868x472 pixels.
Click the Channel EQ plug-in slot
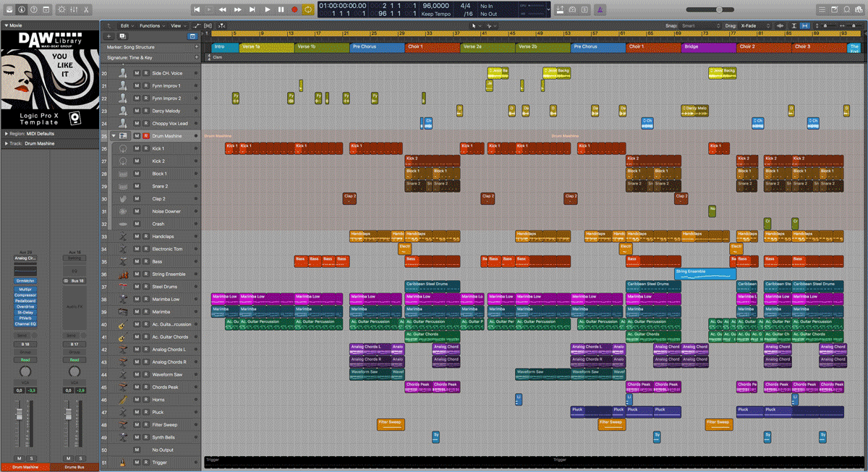[x=25, y=324]
